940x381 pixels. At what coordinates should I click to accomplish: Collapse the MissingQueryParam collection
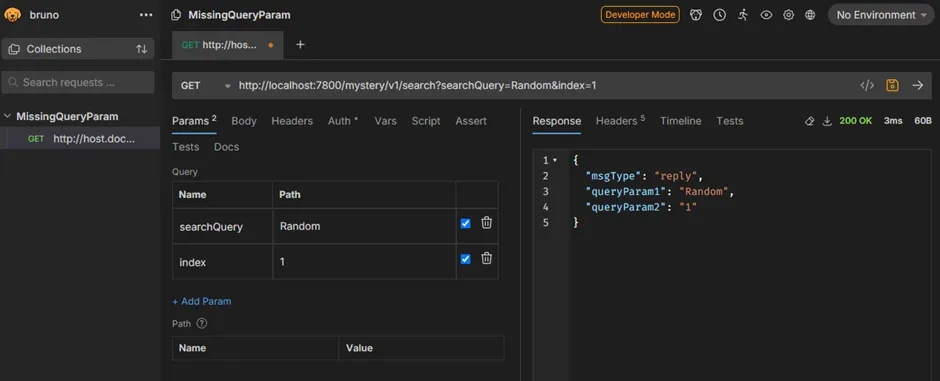tap(7, 116)
